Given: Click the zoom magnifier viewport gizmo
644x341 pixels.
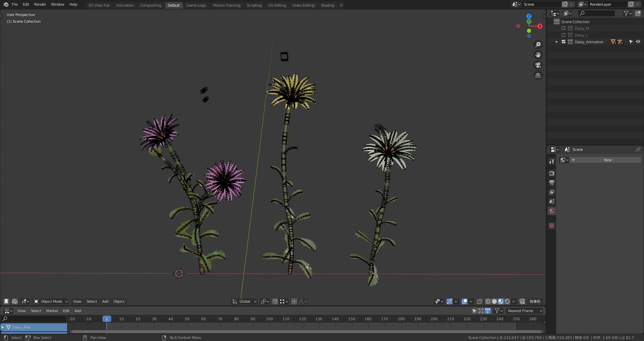Looking at the screenshot, I should pyautogui.click(x=538, y=45).
